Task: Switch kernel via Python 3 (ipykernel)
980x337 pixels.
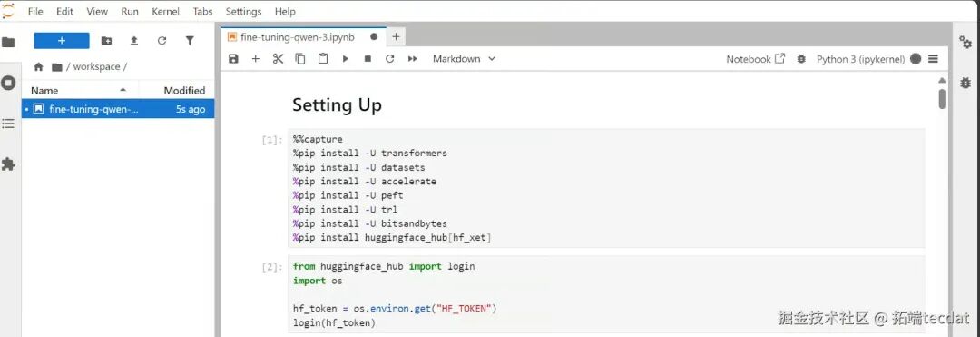Action: (860, 59)
